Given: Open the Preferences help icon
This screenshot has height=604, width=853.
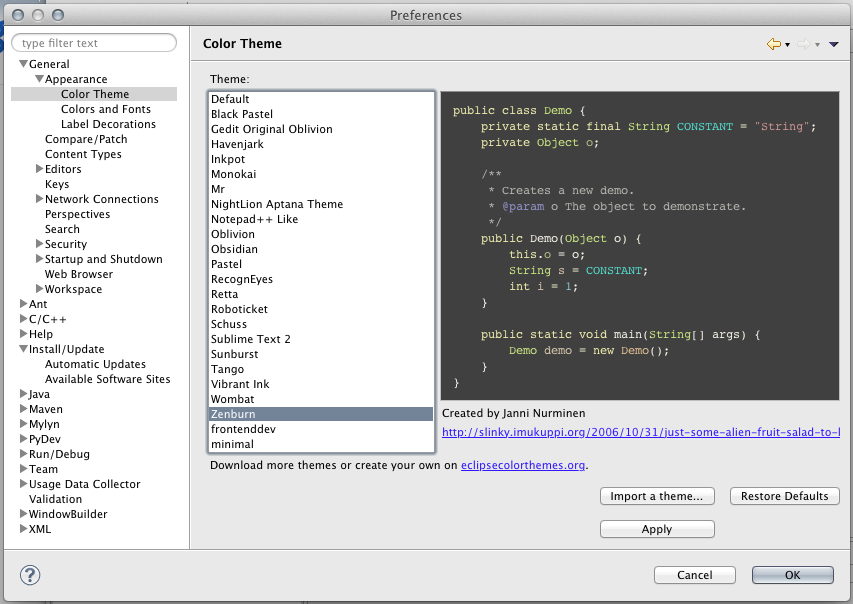Looking at the screenshot, I should [30, 575].
